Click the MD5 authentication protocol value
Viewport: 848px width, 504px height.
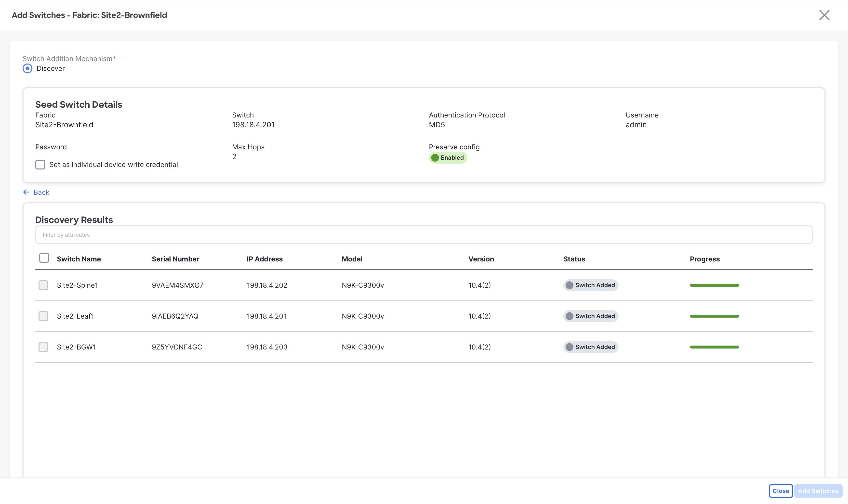coord(437,125)
